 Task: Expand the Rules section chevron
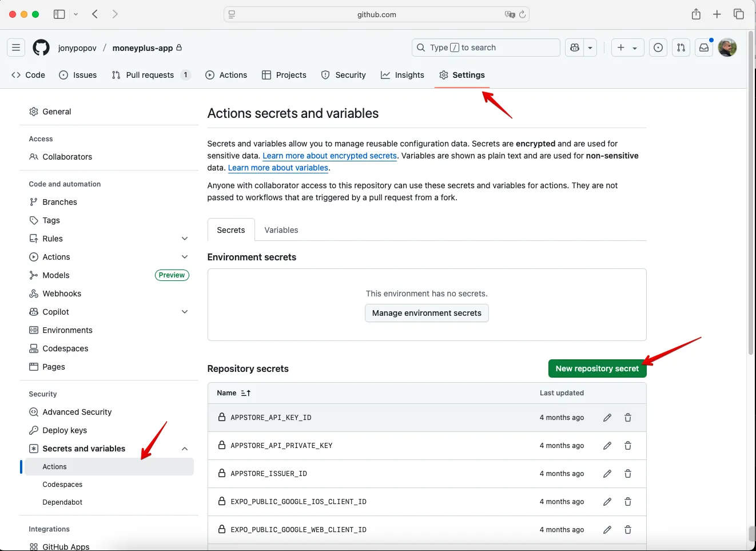185,239
